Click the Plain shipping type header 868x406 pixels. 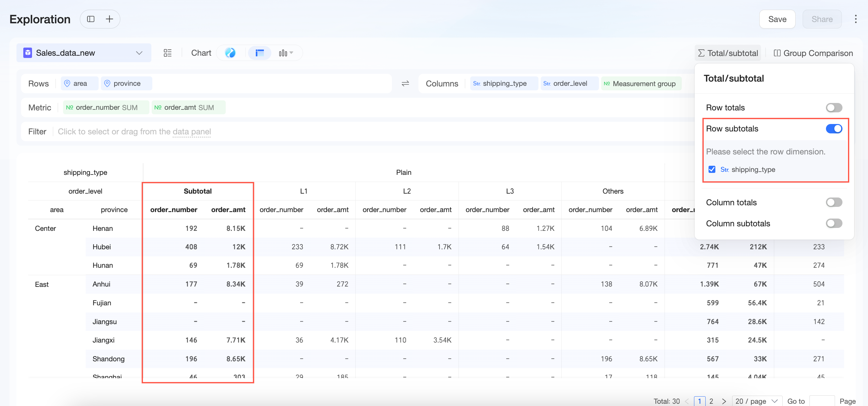tap(404, 172)
